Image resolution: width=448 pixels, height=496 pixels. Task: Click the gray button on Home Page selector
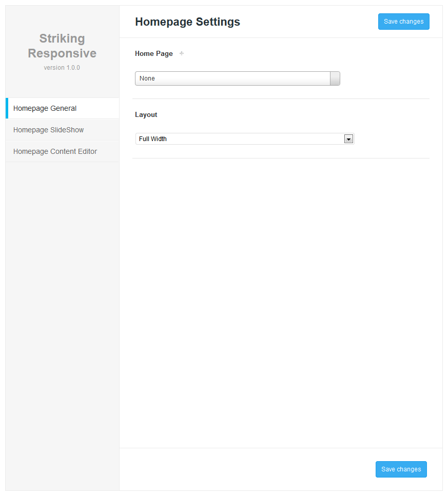335,78
